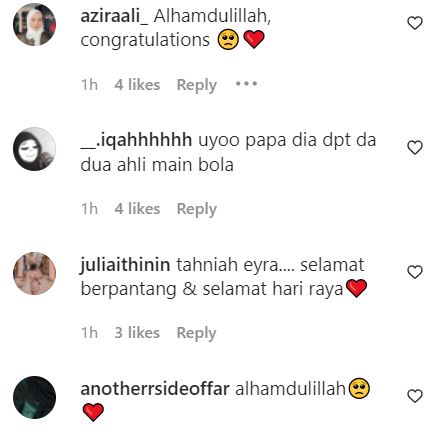Open __.iqahhhhhh profile picture
Screen dimensions: 433x437
pyautogui.click(x=34, y=149)
